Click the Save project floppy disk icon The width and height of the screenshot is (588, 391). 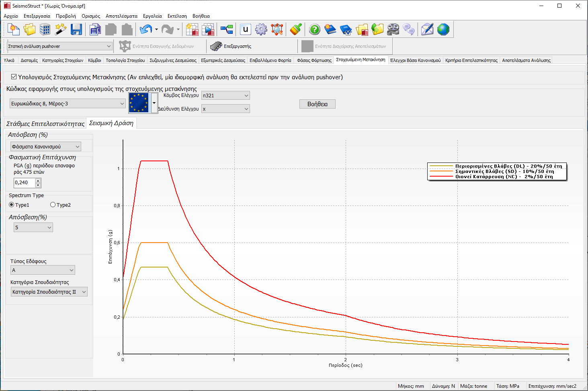pos(76,29)
